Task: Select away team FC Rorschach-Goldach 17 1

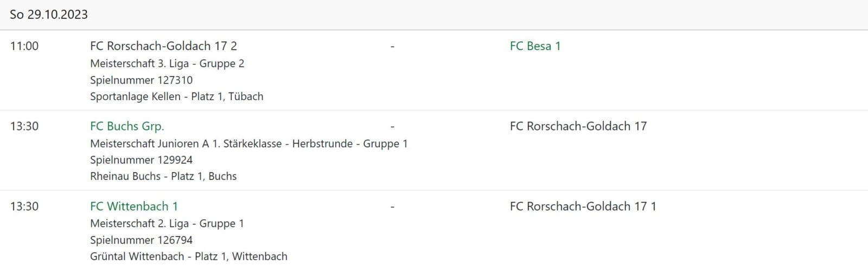Action: click(x=583, y=206)
